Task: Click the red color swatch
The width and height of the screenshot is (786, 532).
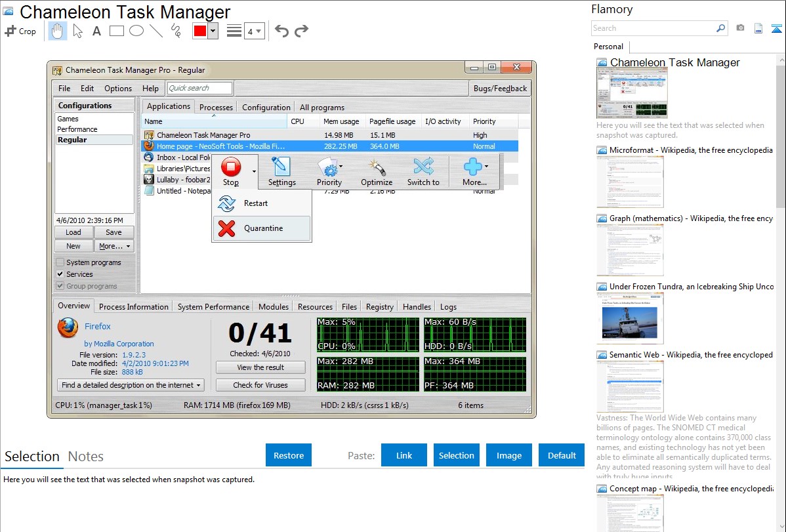Action: click(x=200, y=31)
